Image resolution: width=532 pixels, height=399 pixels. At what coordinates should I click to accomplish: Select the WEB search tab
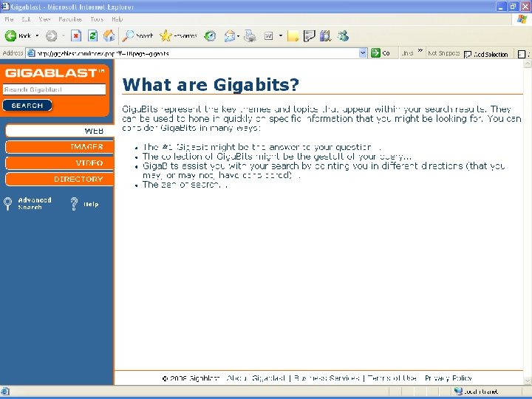point(60,131)
